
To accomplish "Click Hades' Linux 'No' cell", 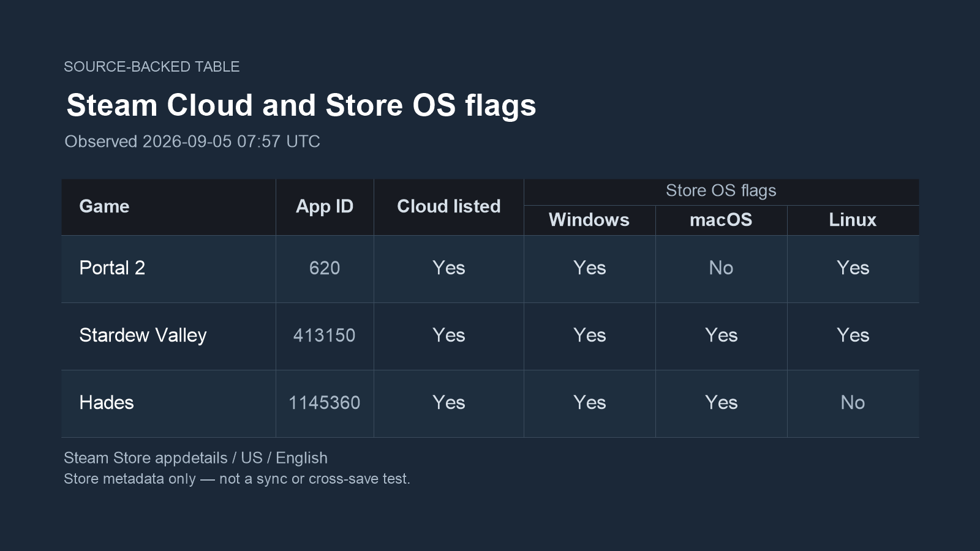I will [853, 403].
